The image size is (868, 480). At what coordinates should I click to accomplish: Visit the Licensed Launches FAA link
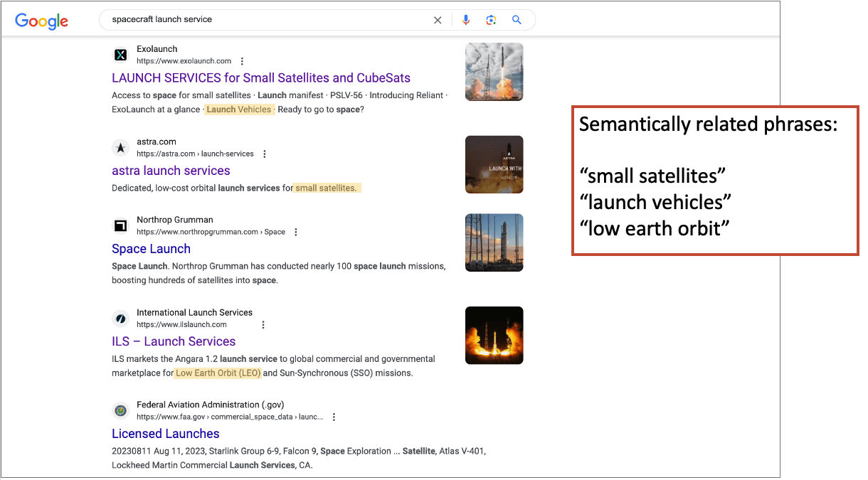pos(165,434)
